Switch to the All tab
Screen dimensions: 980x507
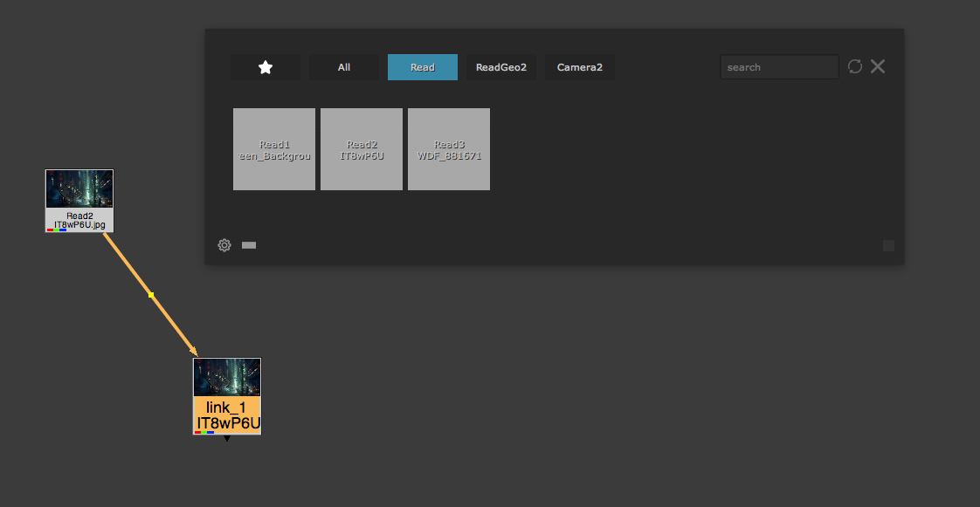click(x=344, y=67)
